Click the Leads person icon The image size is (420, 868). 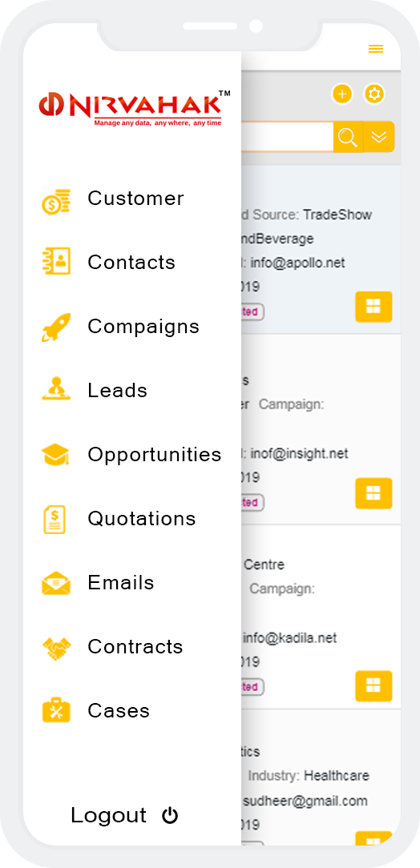click(56, 388)
